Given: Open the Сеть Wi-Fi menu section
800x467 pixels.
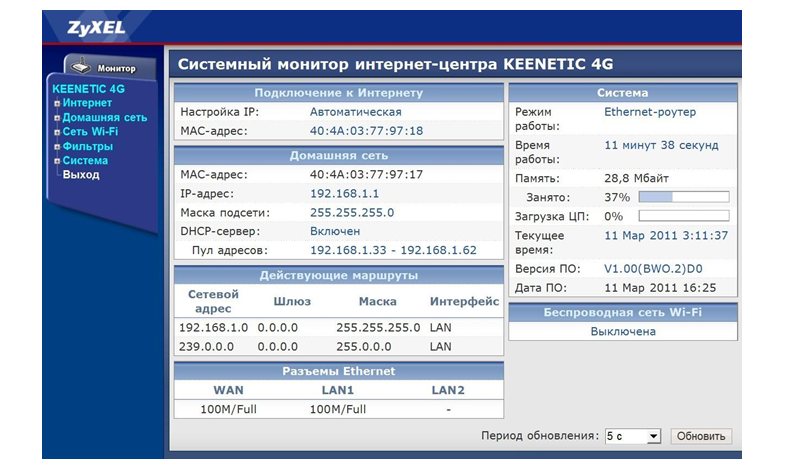Looking at the screenshot, I should [90, 132].
